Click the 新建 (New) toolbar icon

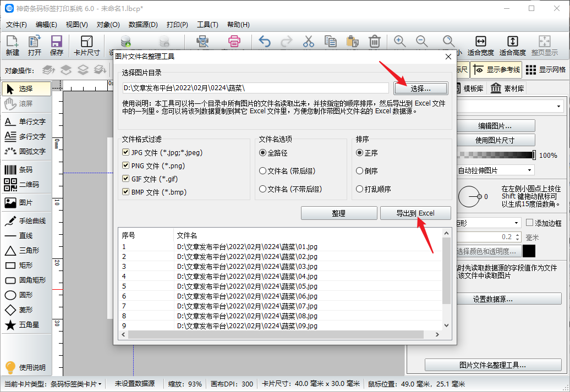pos(12,45)
